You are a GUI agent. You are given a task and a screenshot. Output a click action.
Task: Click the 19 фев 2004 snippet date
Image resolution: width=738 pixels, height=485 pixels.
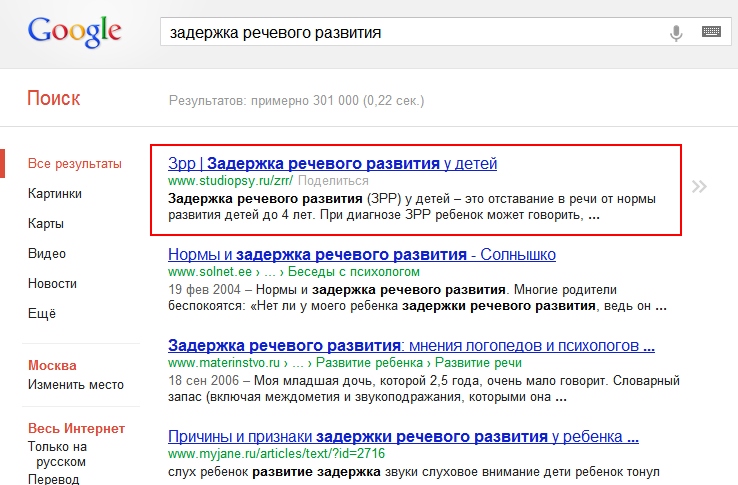(x=204, y=290)
